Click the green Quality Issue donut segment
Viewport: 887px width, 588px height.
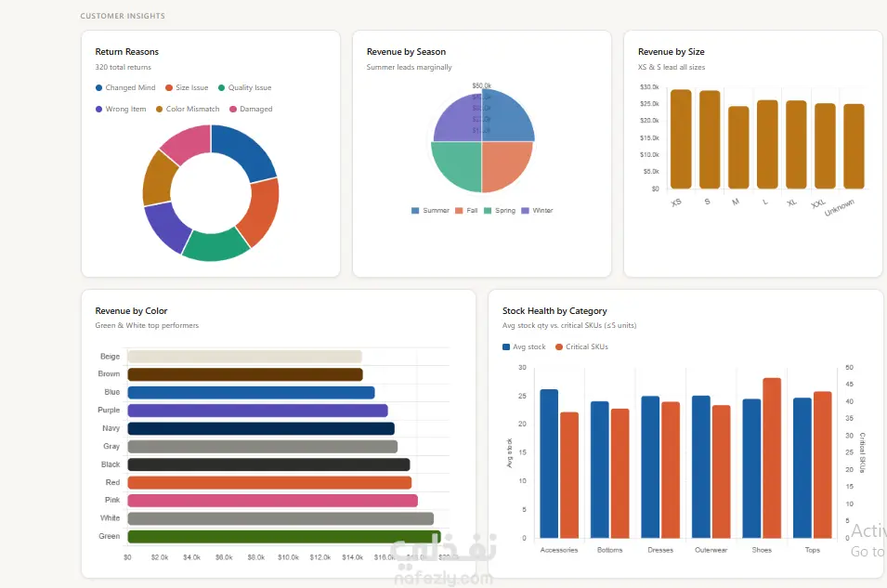tap(215, 246)
